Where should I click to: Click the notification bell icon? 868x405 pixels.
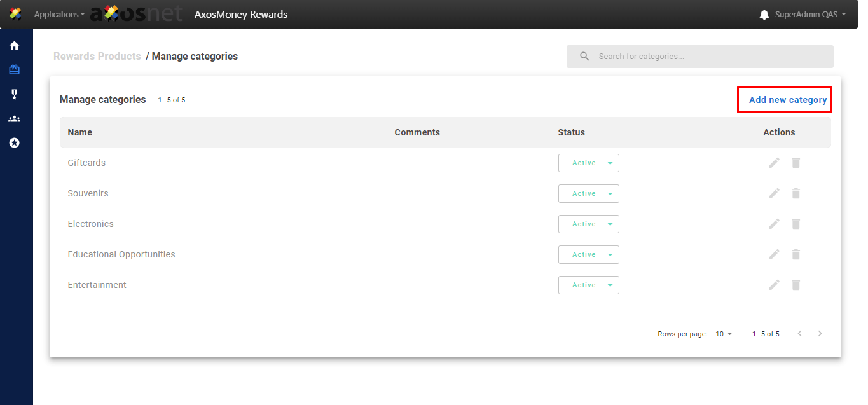point(764,15)
